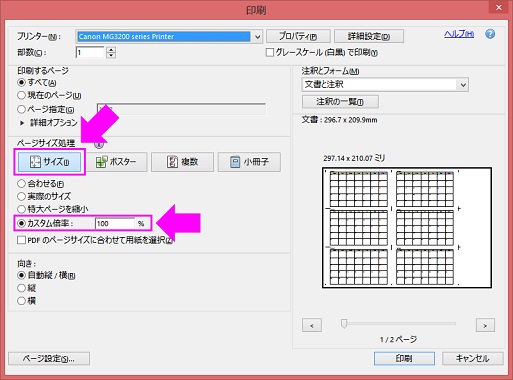This screenshot has width=513, height=380.
Task: Click the プロパティ button
Action: (298, 36)
